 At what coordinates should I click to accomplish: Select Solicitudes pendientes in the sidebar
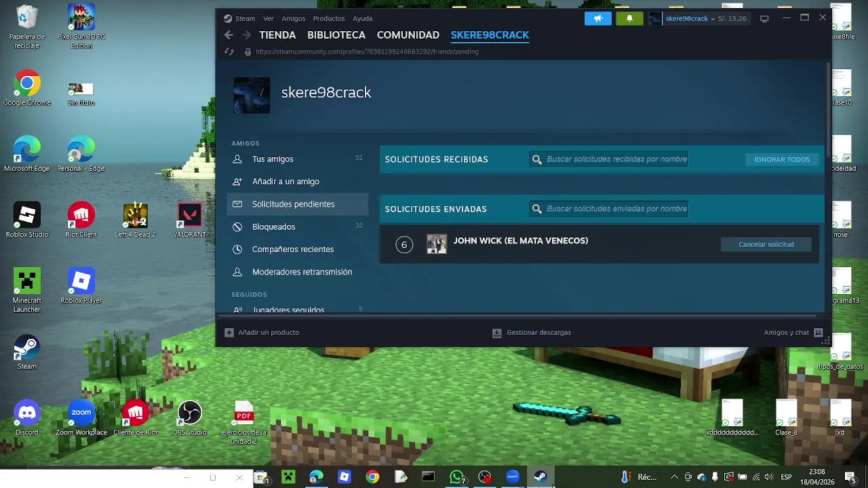point(297,204)
